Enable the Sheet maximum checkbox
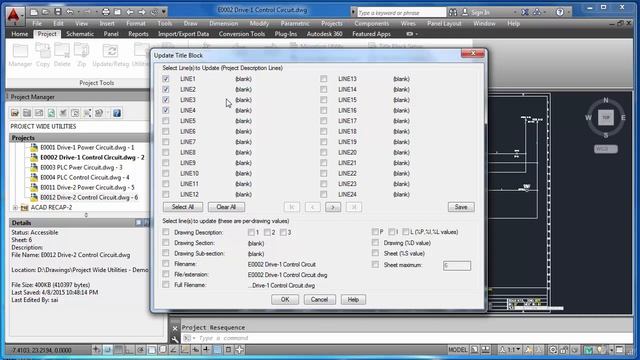Screen dimensions: 640x360 click(x=375, y=264)
